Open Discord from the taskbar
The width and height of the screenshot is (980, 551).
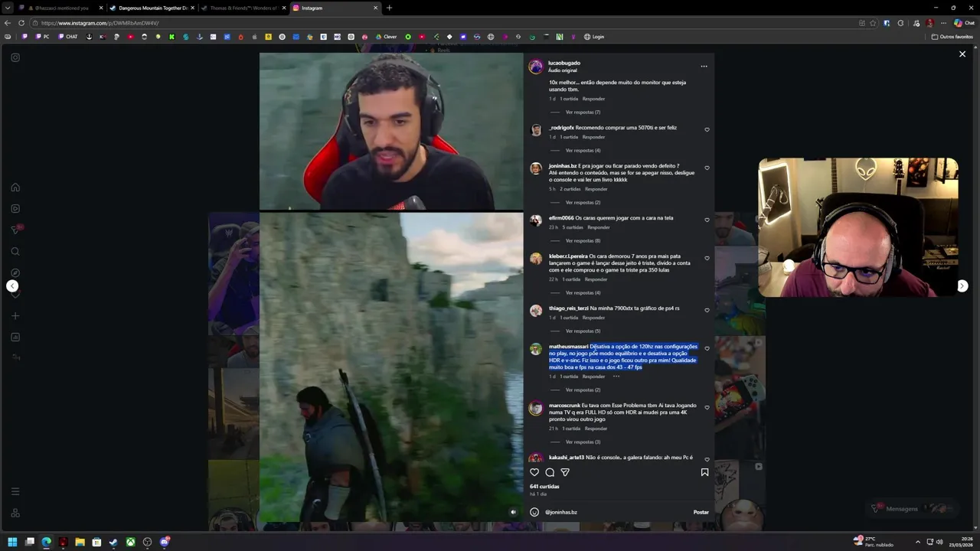point(165,542)
